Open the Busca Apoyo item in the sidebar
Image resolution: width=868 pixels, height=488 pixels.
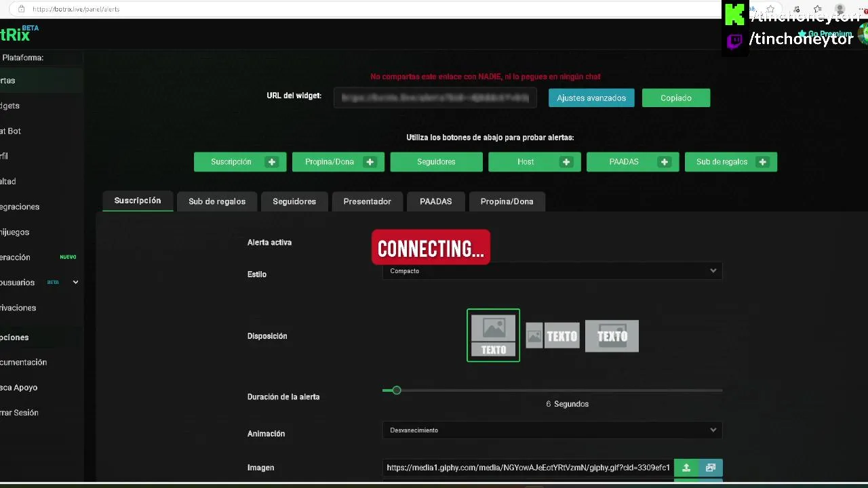point(41,388)
